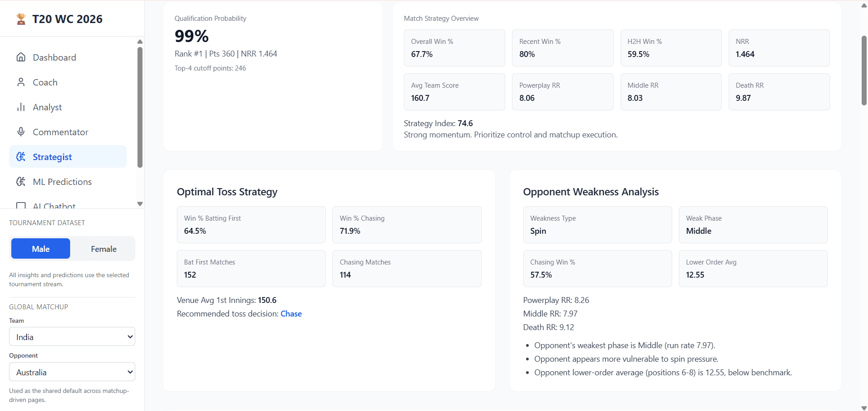Click the Chase toss recommendation link
This screenshot has height=411, width=868.
(x=291, y=314)
